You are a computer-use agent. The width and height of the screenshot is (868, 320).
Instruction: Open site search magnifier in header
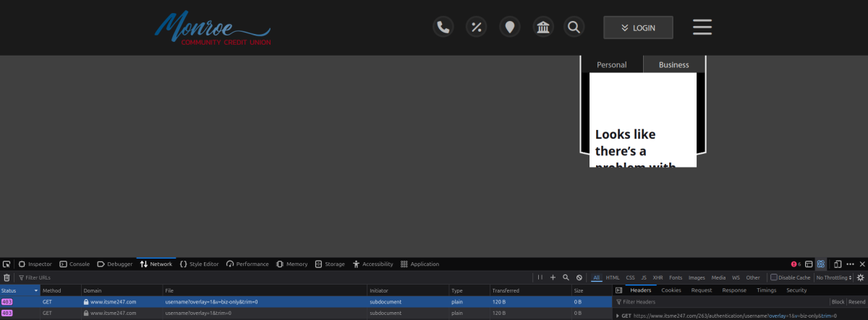tap(574, 27)
